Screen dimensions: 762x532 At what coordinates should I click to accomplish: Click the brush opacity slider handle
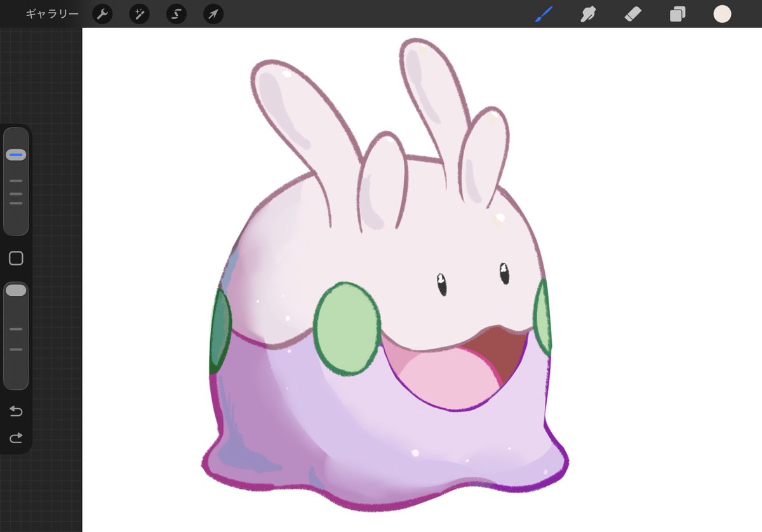click(x=16, y=290)
